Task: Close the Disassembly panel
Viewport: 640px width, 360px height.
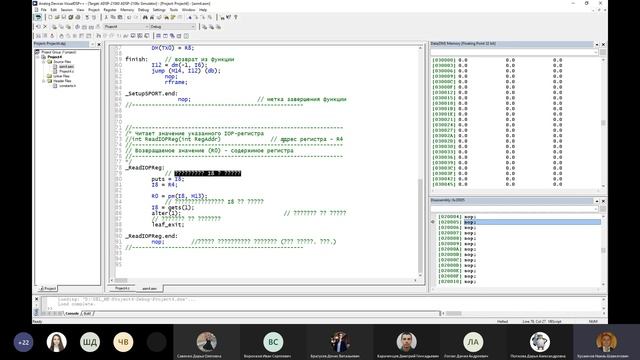Action: (x=603, y=201)
